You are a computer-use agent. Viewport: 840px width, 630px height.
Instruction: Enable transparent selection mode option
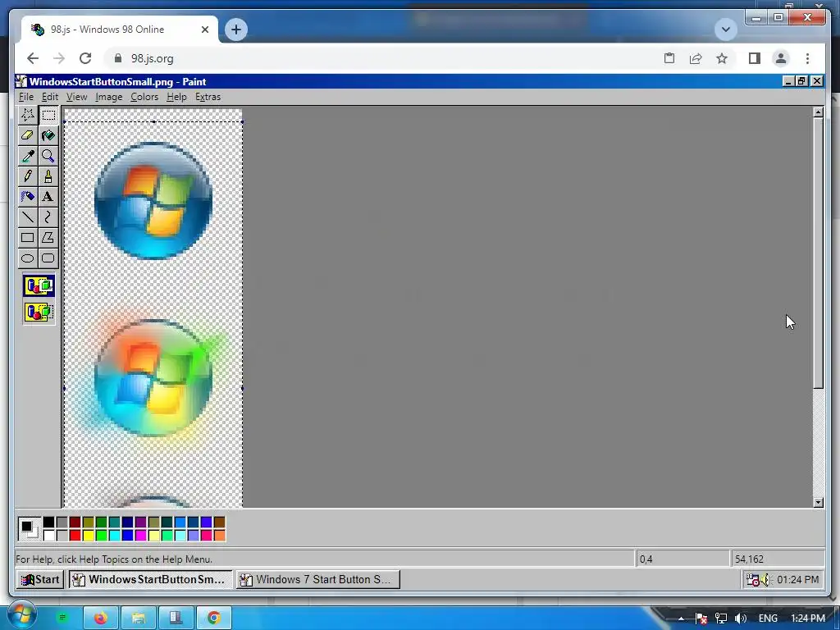(39, 312)
